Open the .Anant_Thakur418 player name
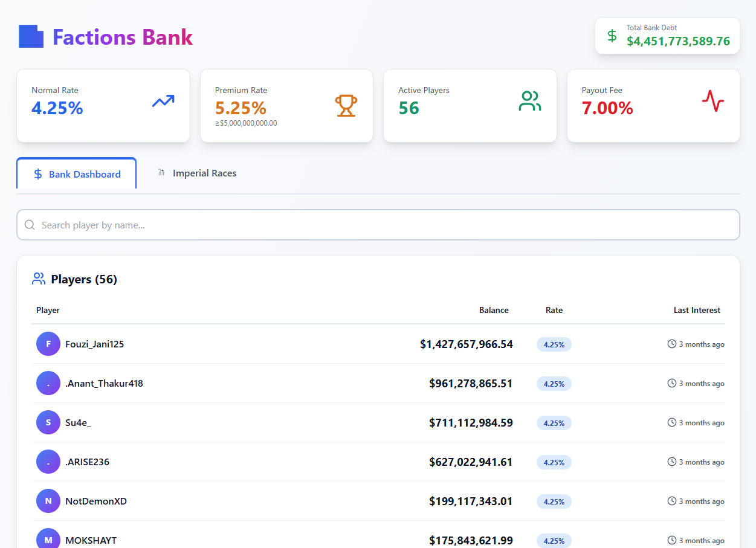Image resolution: width=756 pixels, height=548 pixels. coord(104,384)
